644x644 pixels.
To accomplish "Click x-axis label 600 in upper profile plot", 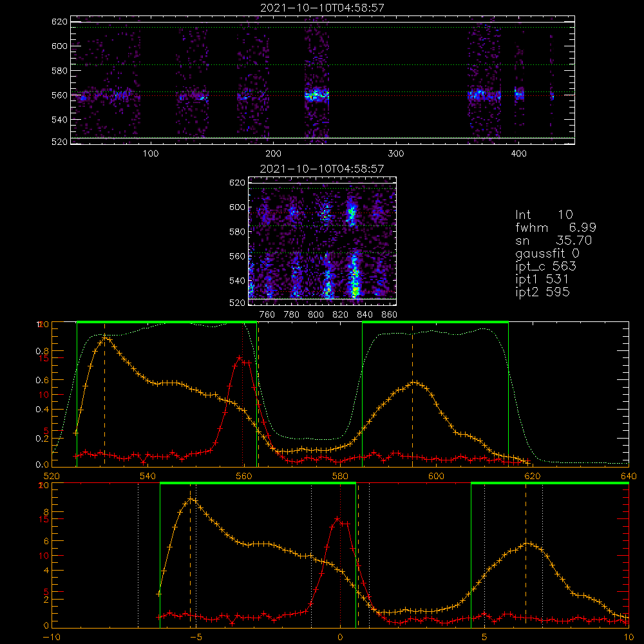I will pyautogui.click(x=436, y=476).
